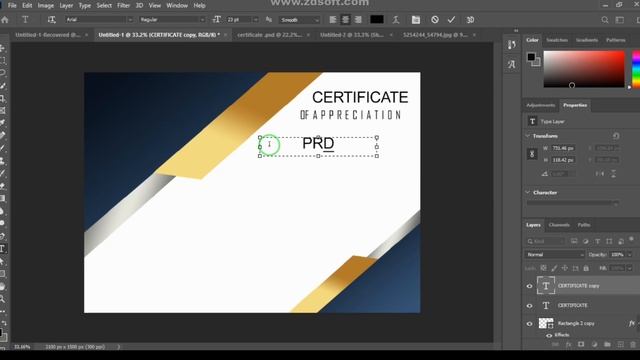Filter layers by pixel layers
The height and width of the screenshot is (360, 640).
point(574,241)
